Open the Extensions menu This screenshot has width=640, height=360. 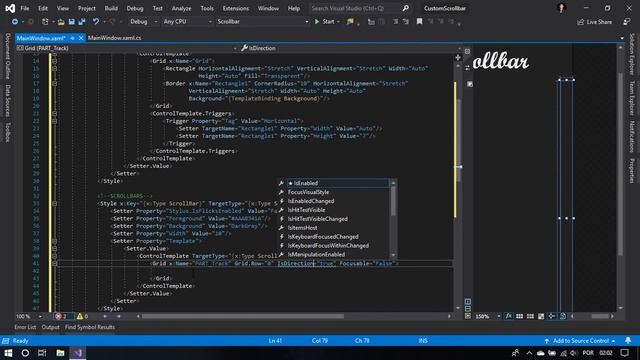[236, 8]
